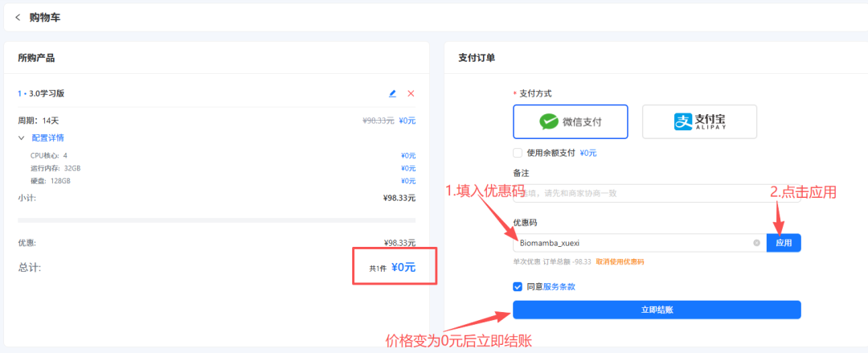
Task: Click the 小计 value ¥98.33元
Action: tap(399, 197)
